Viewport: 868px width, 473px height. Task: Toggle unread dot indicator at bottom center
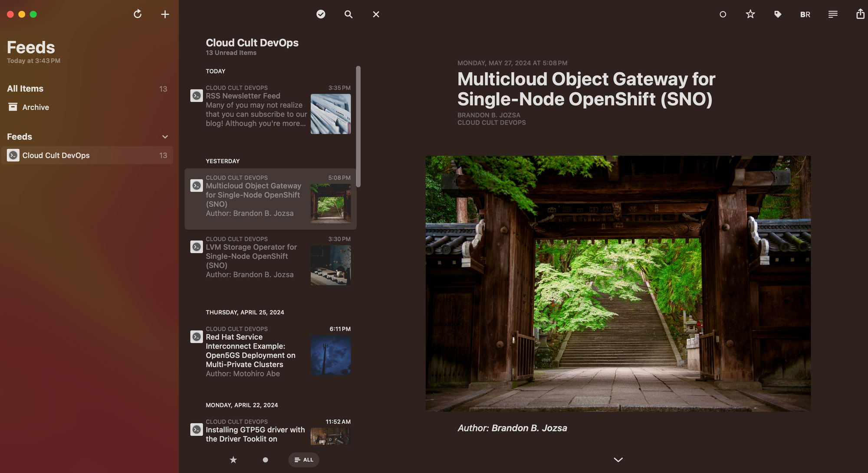[x=265, y=460]
